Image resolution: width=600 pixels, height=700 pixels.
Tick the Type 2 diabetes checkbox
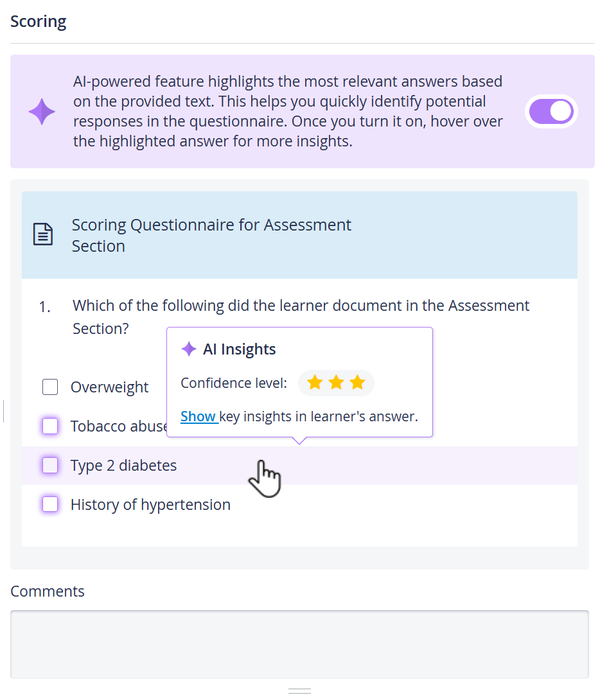coord(50,465)
